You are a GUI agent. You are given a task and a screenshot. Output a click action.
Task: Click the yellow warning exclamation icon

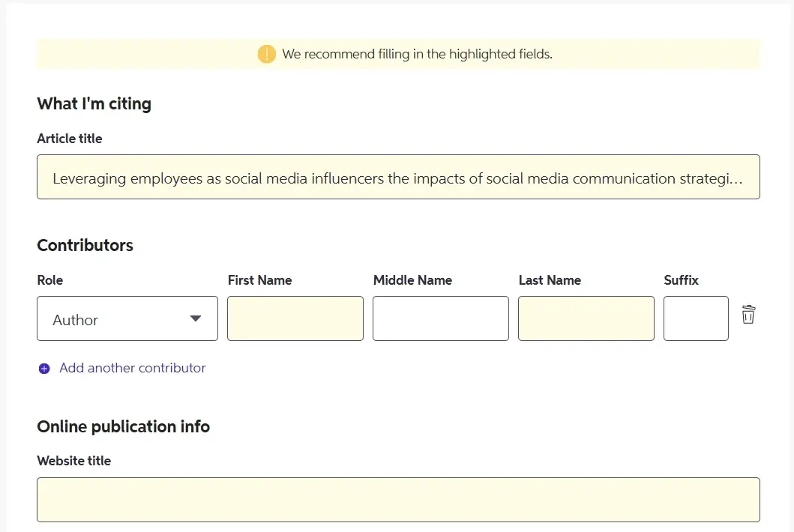pyautogui.click(x=266, y=54)
